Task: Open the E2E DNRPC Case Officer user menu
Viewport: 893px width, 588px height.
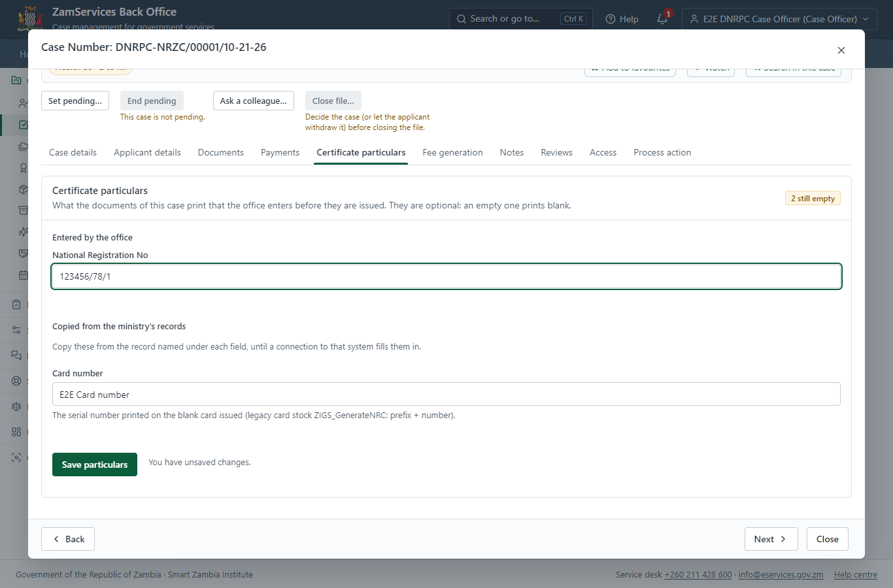Action: (x=779, y=19)
